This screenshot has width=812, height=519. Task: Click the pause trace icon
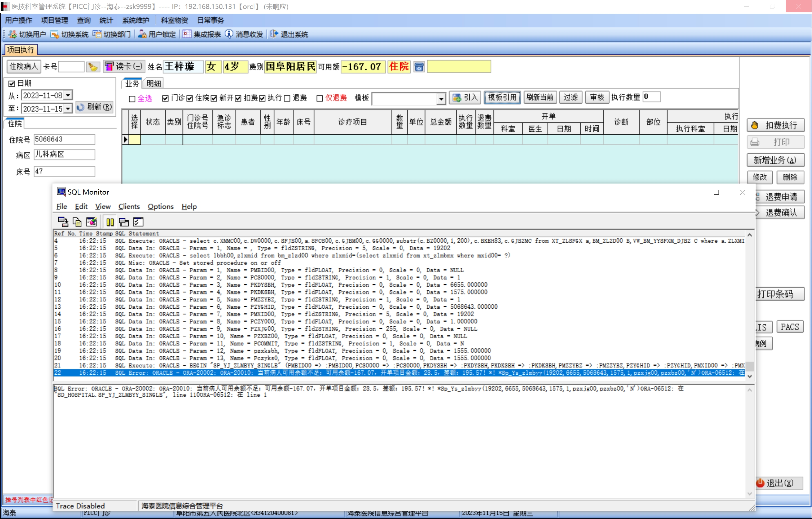point(110,222)
